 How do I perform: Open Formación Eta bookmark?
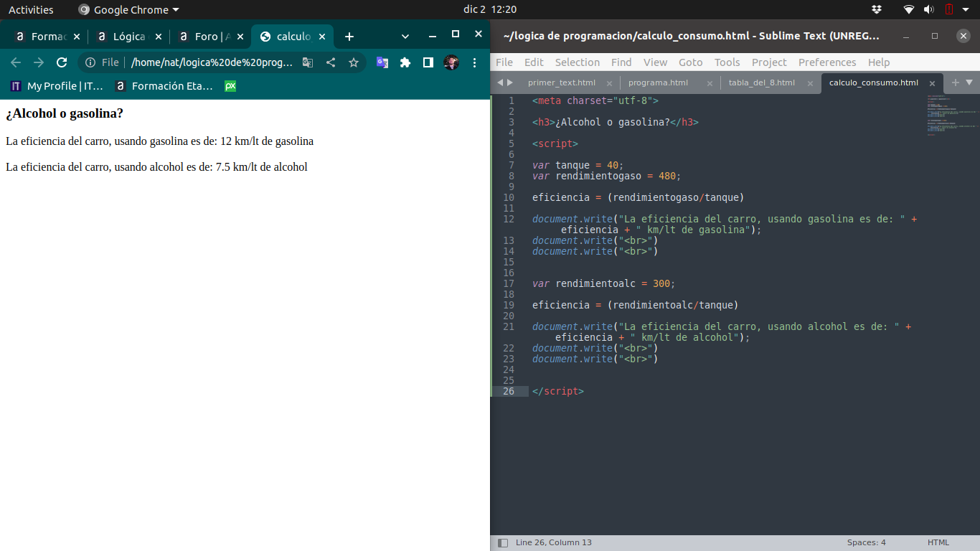click(x=165, y=86)
